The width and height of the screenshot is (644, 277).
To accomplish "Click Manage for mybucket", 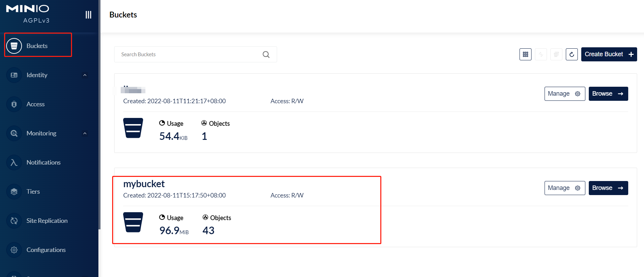I will click(x=565, y=188).
